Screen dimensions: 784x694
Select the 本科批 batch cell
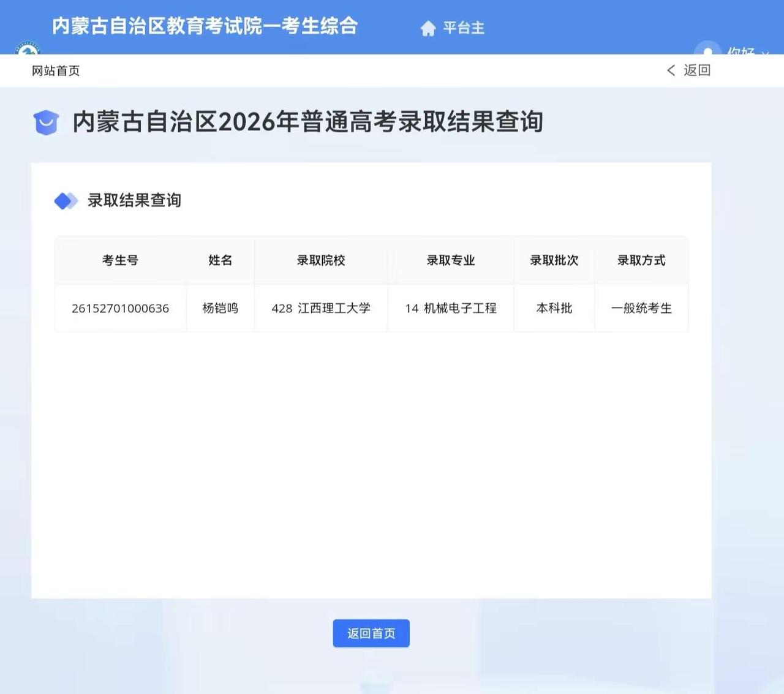tap(554, 308)
